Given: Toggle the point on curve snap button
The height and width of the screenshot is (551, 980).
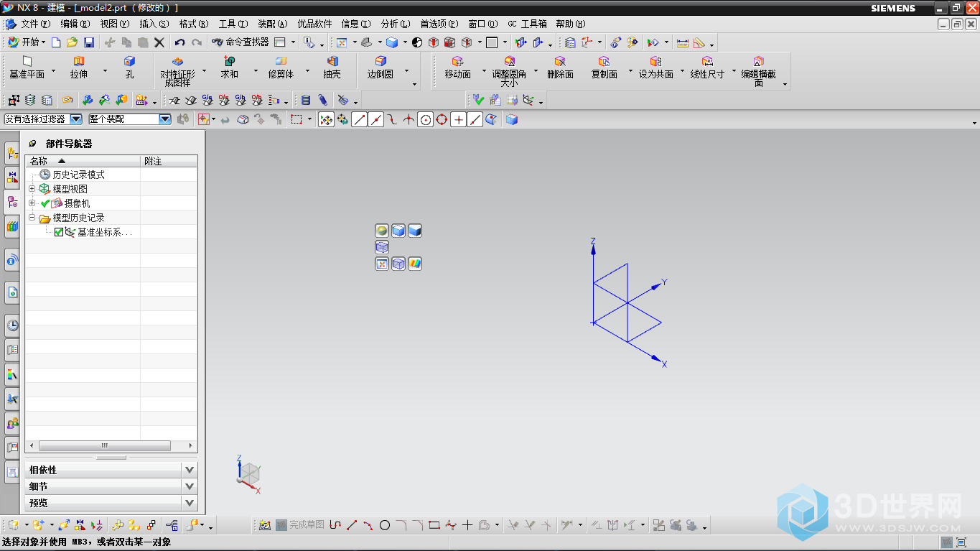Looking at the screenshot, I should (475, 120).
